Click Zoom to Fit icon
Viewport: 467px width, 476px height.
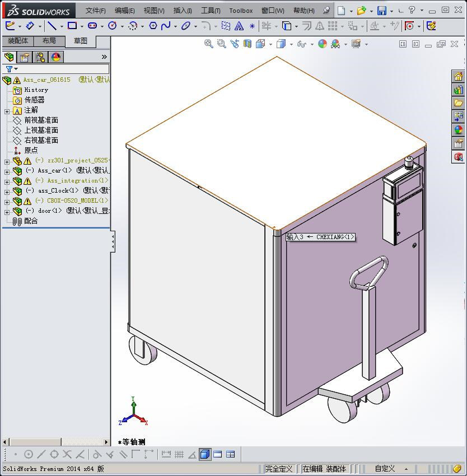pos(209,44)
